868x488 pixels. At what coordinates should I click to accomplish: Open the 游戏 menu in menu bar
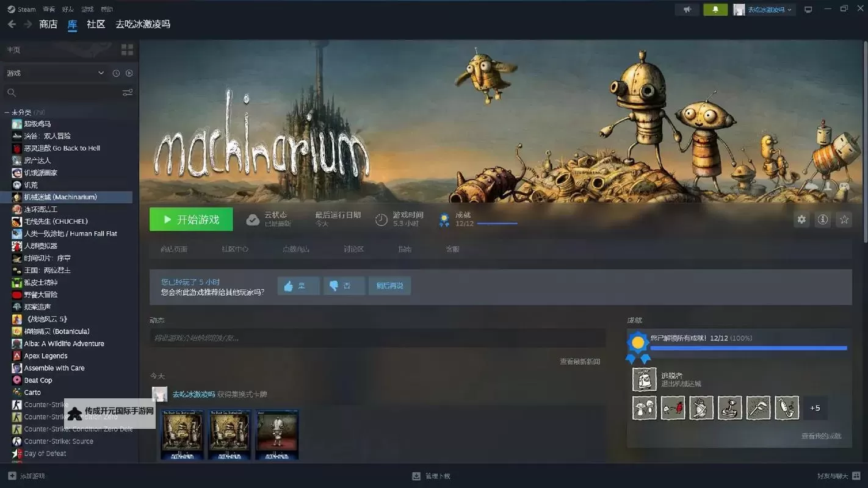(x=87, y=10)
